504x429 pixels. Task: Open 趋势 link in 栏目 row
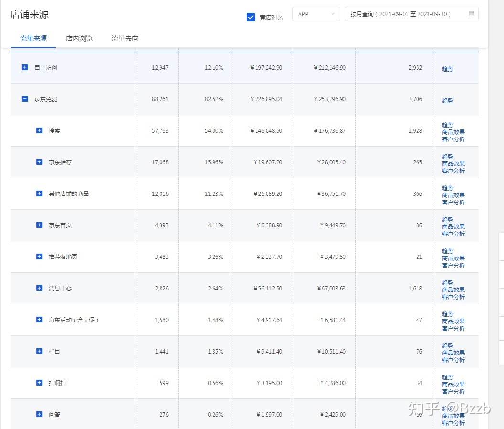(x=448, y=345)
